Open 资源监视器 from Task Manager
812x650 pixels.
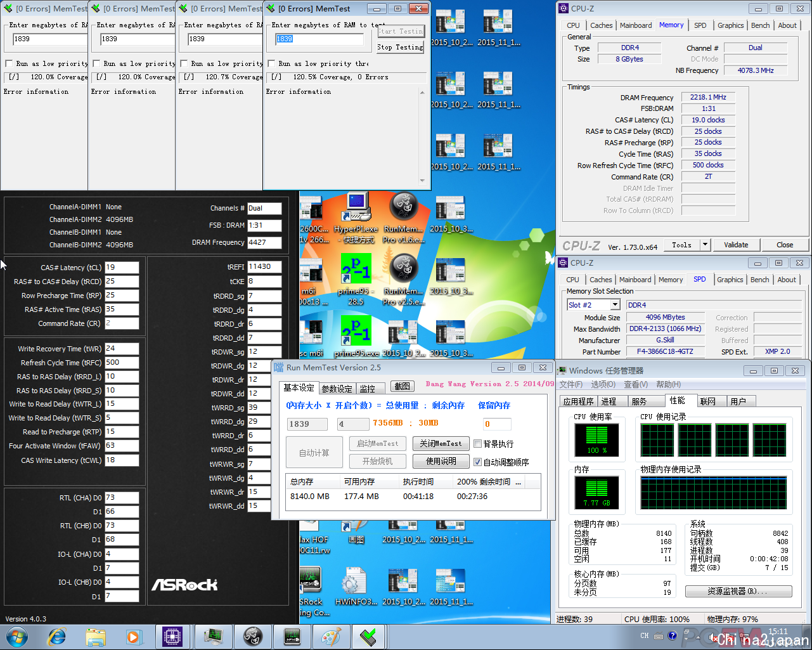pos(738,591)
